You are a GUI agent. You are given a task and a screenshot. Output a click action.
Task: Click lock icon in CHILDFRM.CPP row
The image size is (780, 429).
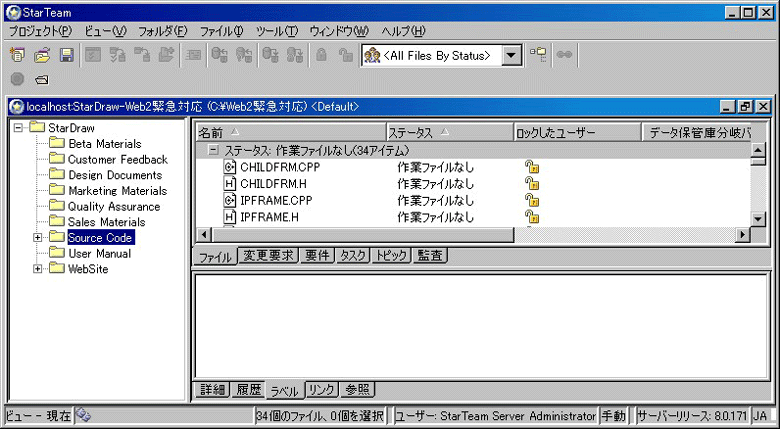click(x=532, y=167)
